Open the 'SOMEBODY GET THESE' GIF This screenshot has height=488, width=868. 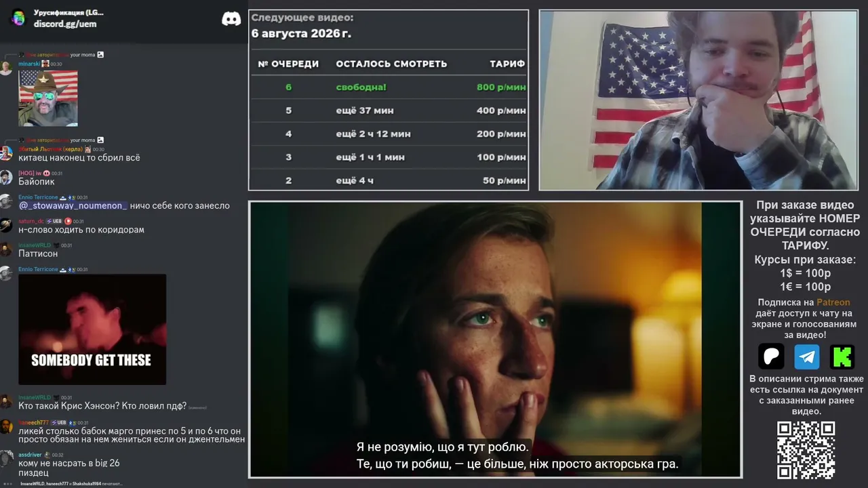92,329
